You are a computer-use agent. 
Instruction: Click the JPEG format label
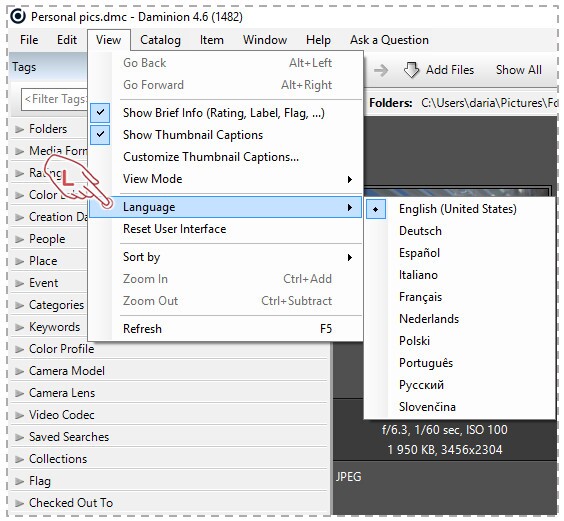click(x=348, y=477)
